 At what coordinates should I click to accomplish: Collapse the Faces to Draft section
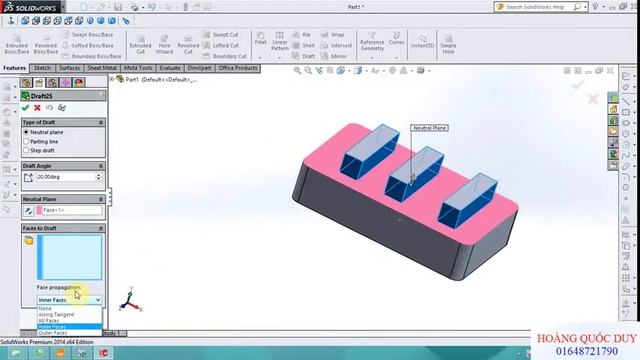(101, 228)
